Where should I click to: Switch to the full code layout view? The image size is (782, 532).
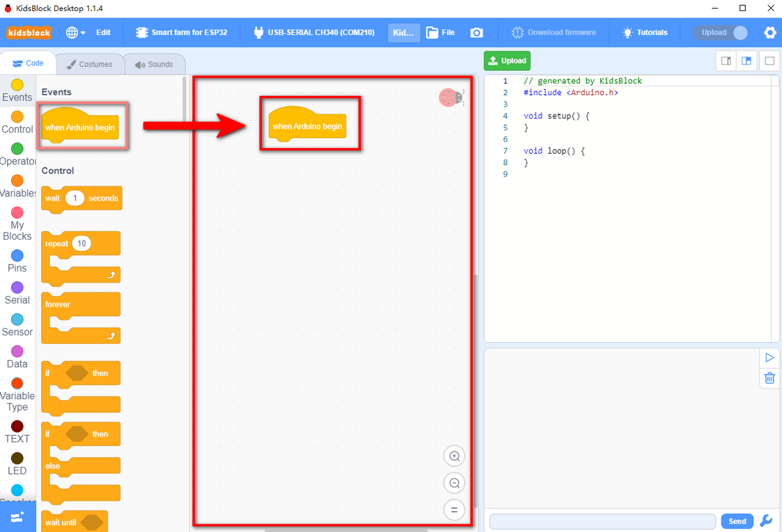(770, 61)
